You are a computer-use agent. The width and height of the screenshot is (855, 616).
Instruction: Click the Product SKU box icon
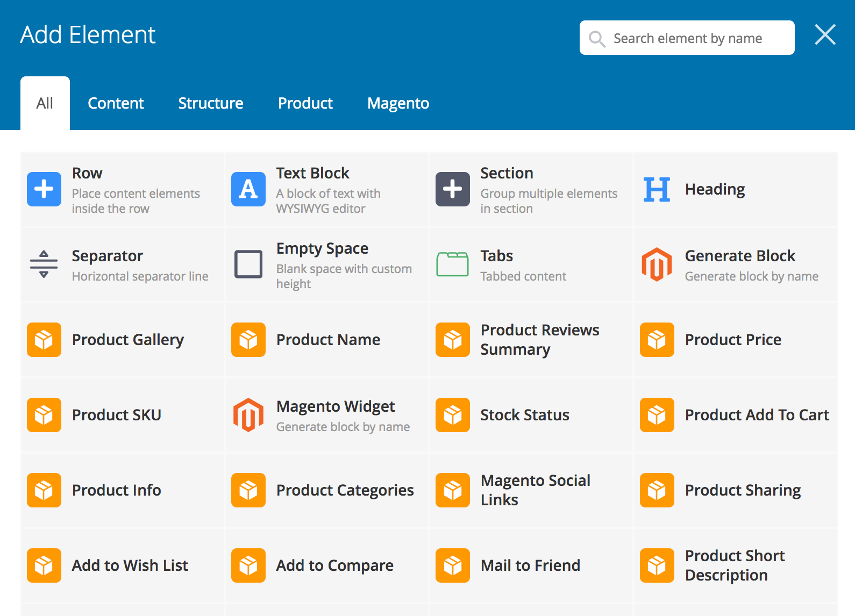pyautogui.click(x=44, y=415)
